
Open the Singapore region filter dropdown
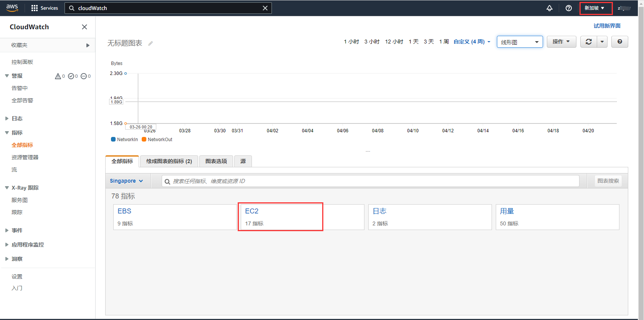coord(126,181)
